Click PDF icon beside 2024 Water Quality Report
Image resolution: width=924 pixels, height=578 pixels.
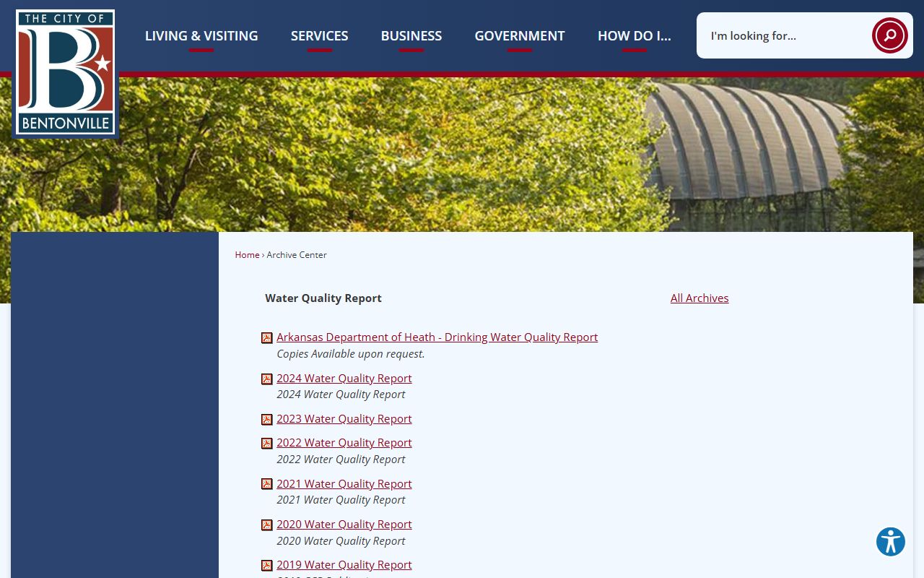(267, 379)
